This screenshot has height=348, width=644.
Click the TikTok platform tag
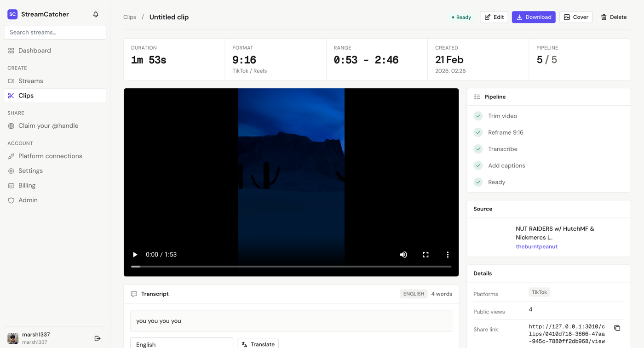pyautogui.click(x=539, y=292)
